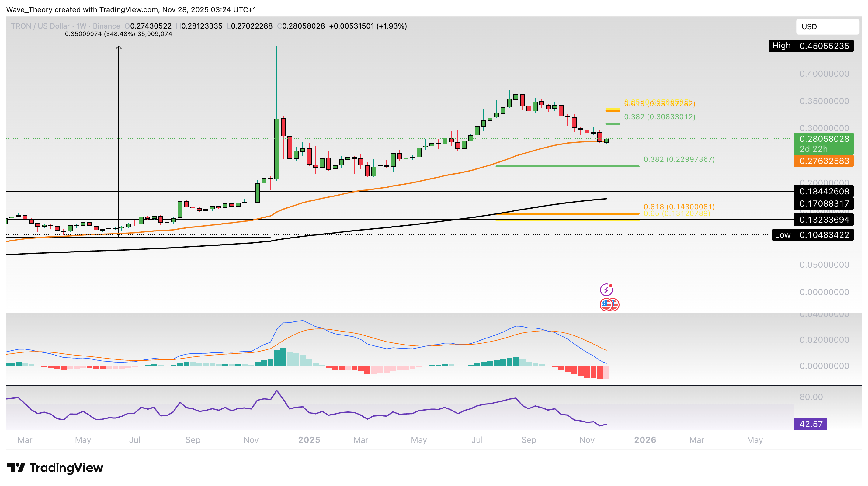Click the Wave_Theory TradingView.com attribution link
Viewport: 868px width, 486px height.
coord(131,10)
